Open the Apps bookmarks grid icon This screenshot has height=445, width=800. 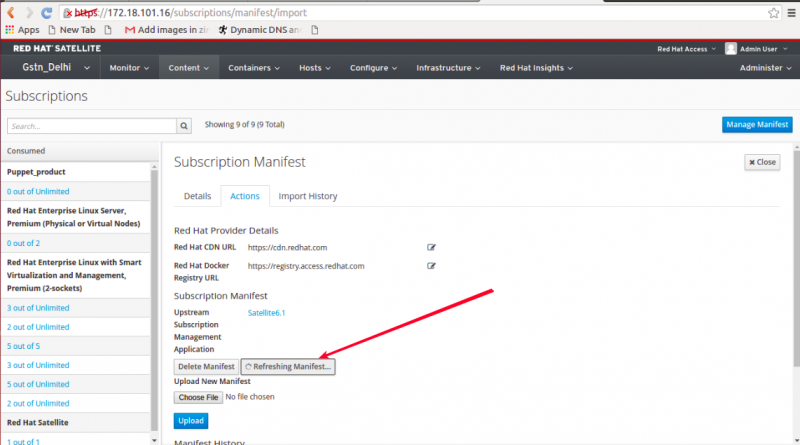click(10, 30)
